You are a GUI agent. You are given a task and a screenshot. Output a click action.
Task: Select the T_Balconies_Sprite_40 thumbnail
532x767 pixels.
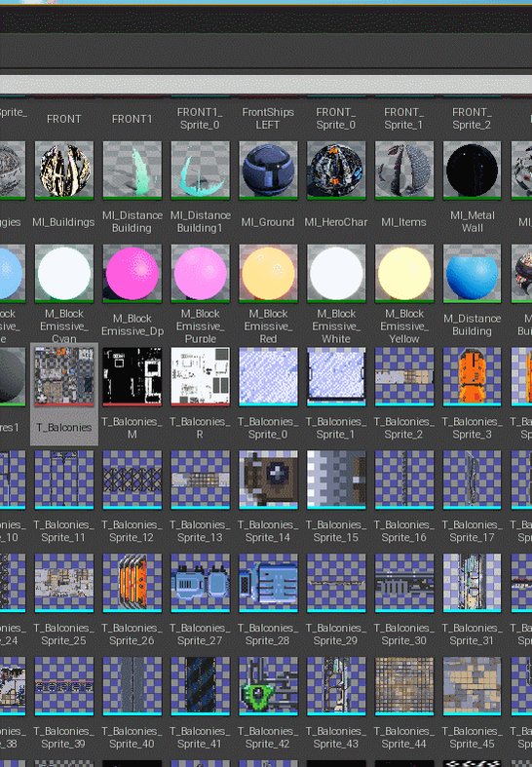point(132,686)
